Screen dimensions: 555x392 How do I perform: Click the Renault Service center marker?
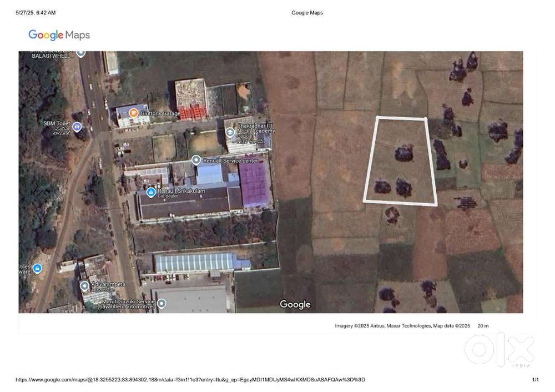(196, 160)
